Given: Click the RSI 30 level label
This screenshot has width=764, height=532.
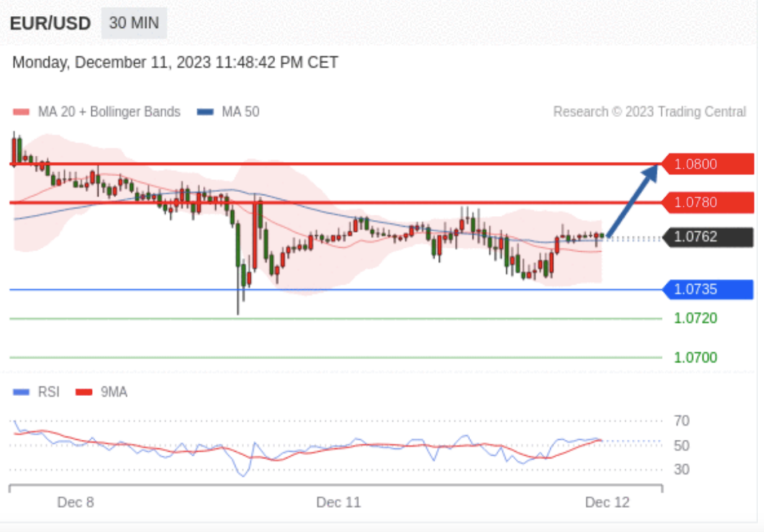Looking at the screenshot, I should click(681, 469).
